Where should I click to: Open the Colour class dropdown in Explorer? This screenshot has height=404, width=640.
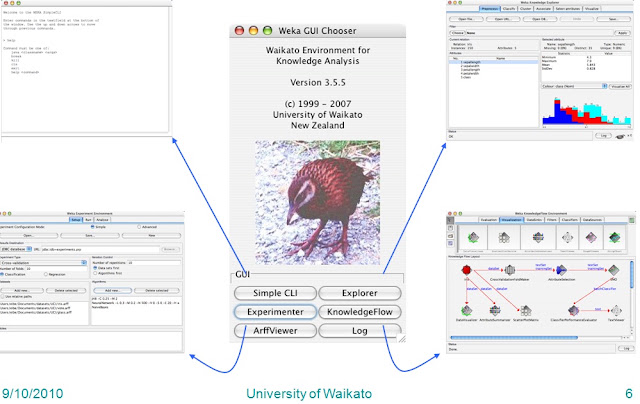click(574, 86)
